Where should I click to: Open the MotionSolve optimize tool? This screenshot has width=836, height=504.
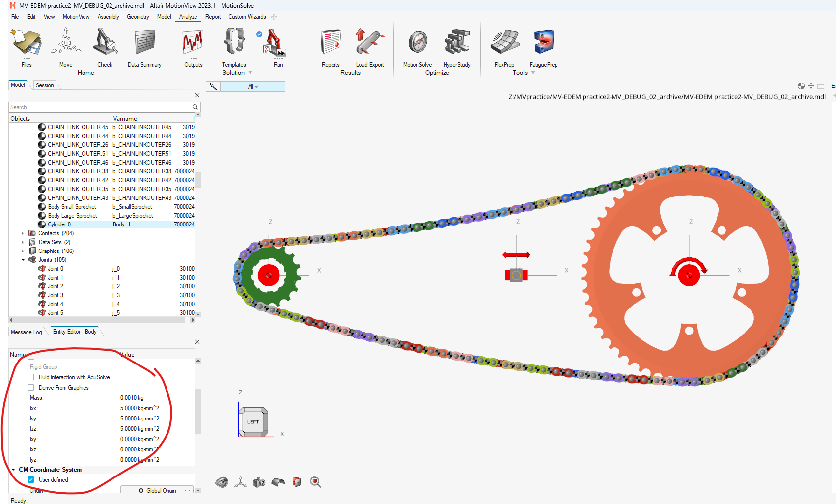(x=418, y=42)
